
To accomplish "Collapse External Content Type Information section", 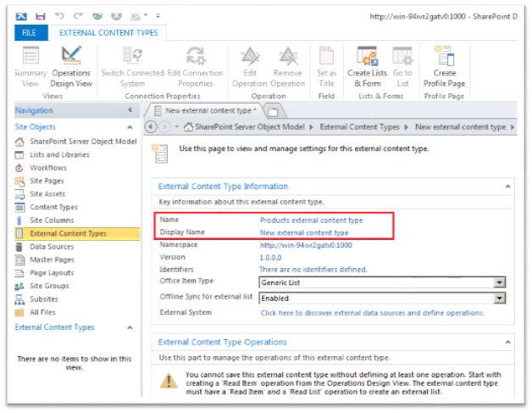I will coord(507,187).
